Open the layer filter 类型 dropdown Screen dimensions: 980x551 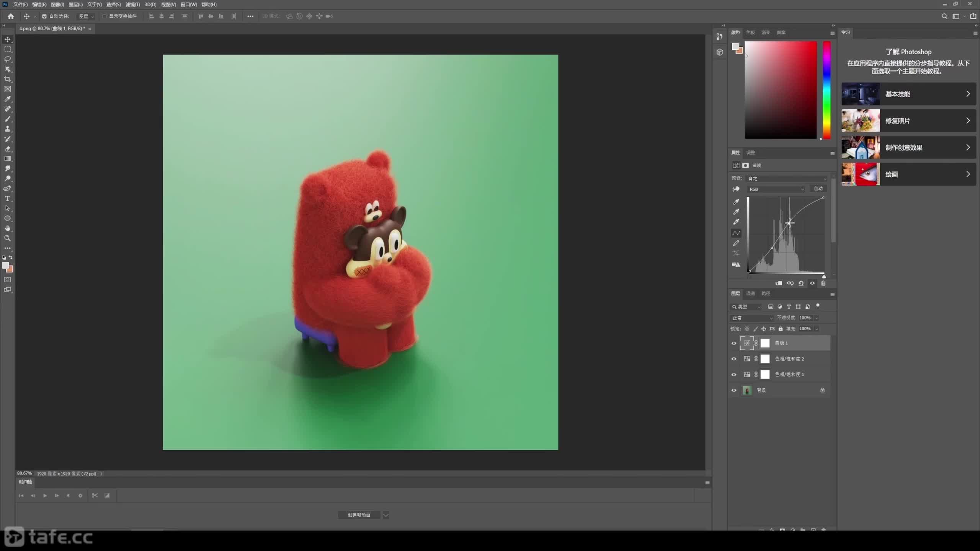click(746, 307)
